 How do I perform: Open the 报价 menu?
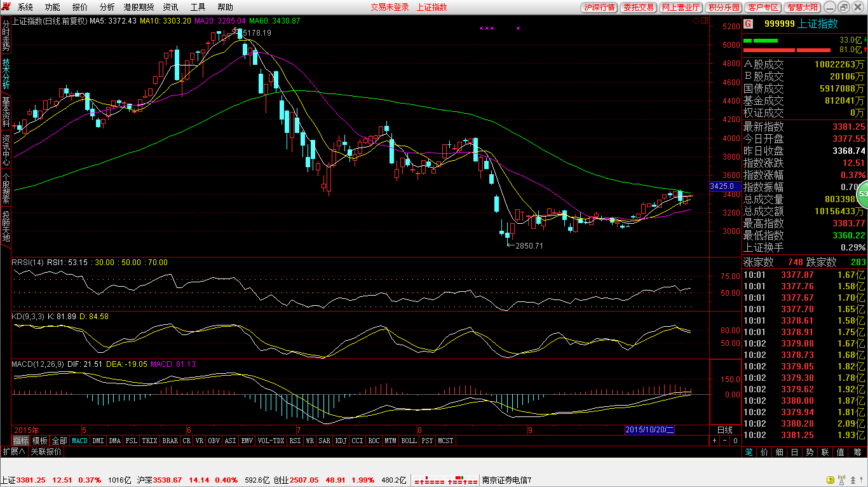(80, 7)
